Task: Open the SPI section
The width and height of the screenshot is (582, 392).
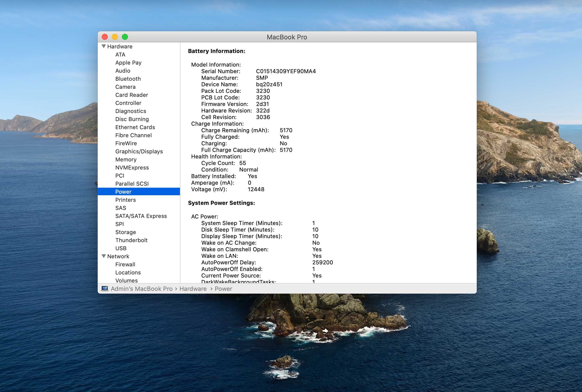Action: [x=119, y=224]
